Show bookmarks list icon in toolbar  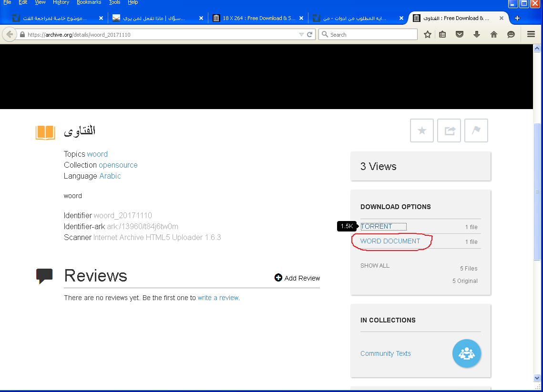pyautogui.click(x=442, y=35)
